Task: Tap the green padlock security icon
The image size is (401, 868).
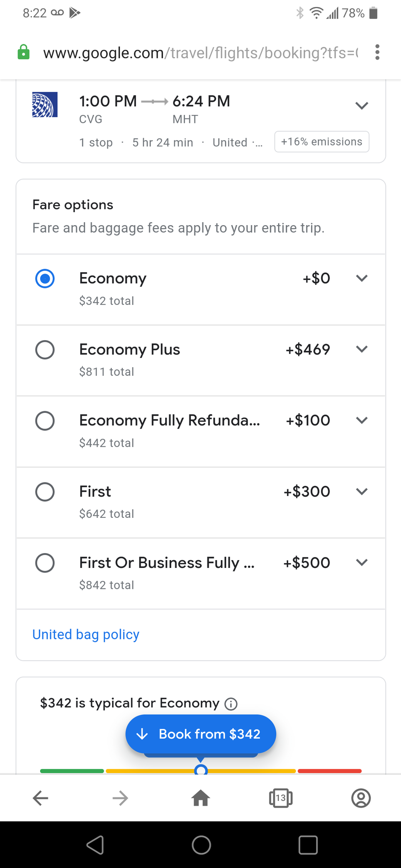Action: (x=24, y=52)
